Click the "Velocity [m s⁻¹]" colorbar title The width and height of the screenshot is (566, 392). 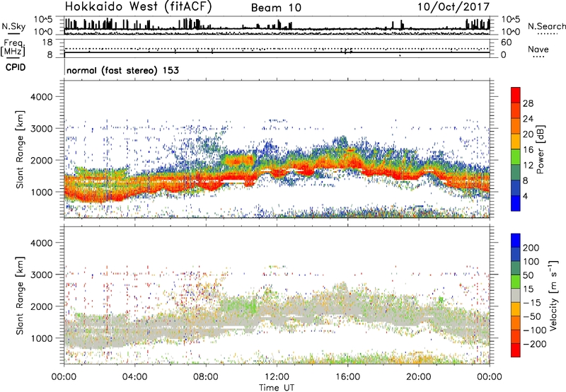coord(553,295)
